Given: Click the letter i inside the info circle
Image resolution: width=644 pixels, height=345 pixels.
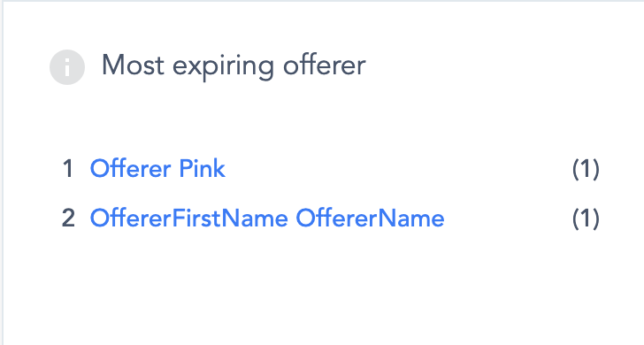Looking at the screenshot, I should 67,67.
